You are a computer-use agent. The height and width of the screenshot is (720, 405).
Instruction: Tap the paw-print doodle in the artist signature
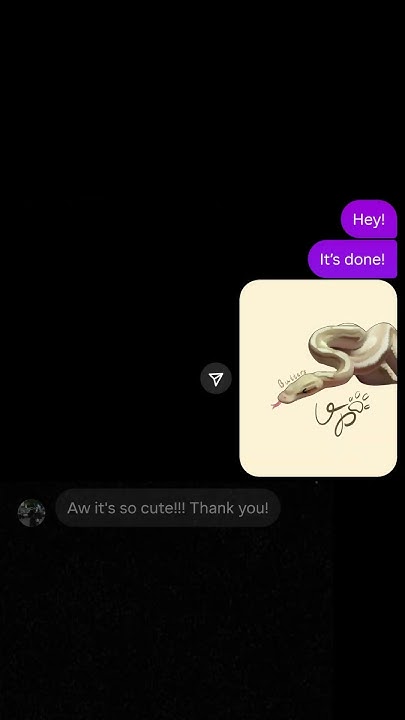(x=359, y=402)
